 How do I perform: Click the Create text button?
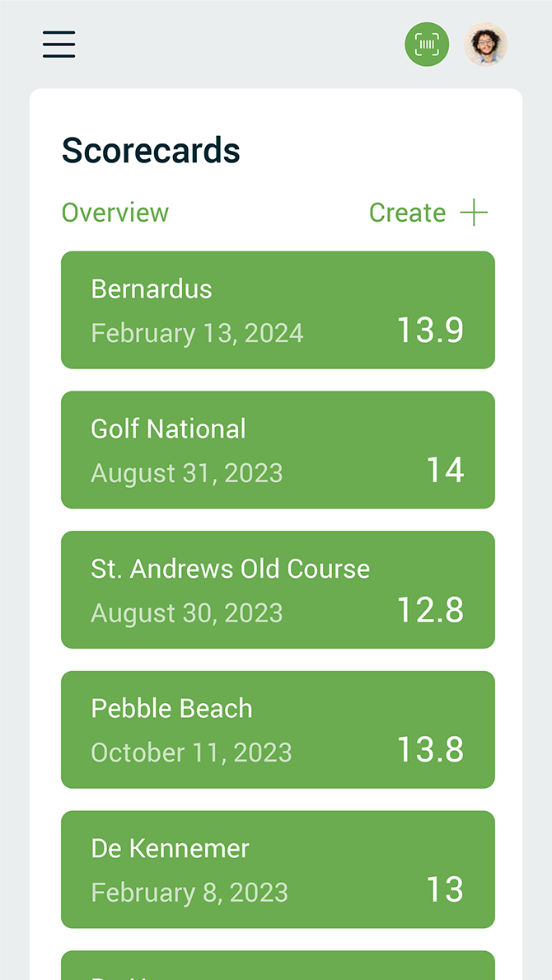pyautogui.click(x=407, y=213)
